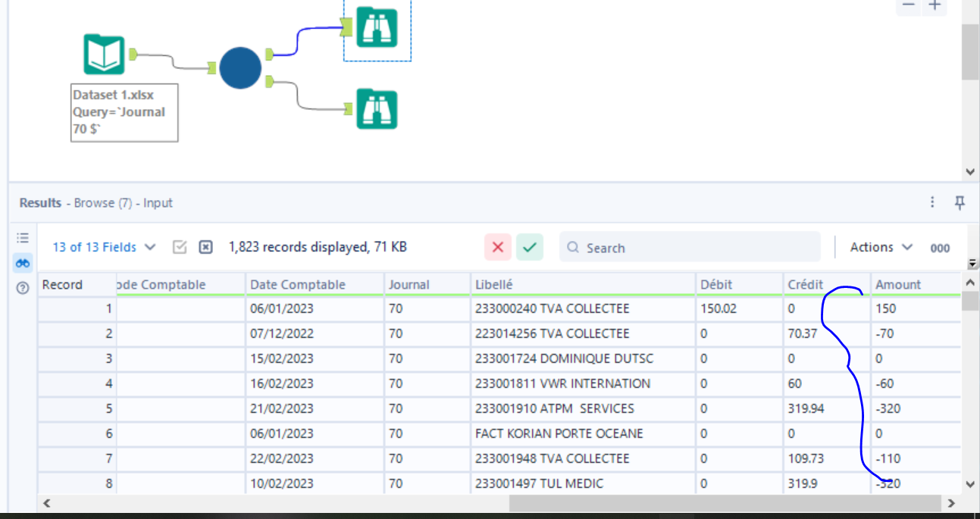980x519 pixels.
Task: Cancel with the red X button
Action: pyautogui.click(x=499, y=247)
